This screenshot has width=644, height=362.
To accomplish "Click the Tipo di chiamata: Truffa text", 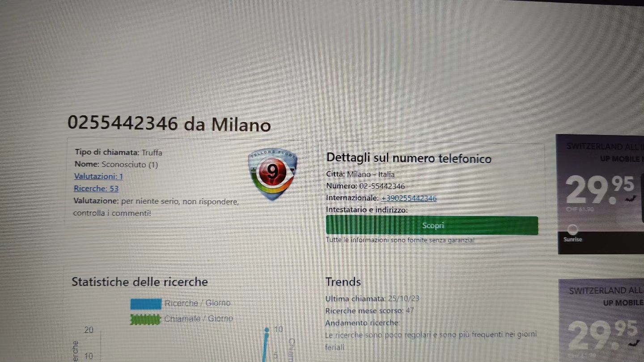I will tap(119, 152).
